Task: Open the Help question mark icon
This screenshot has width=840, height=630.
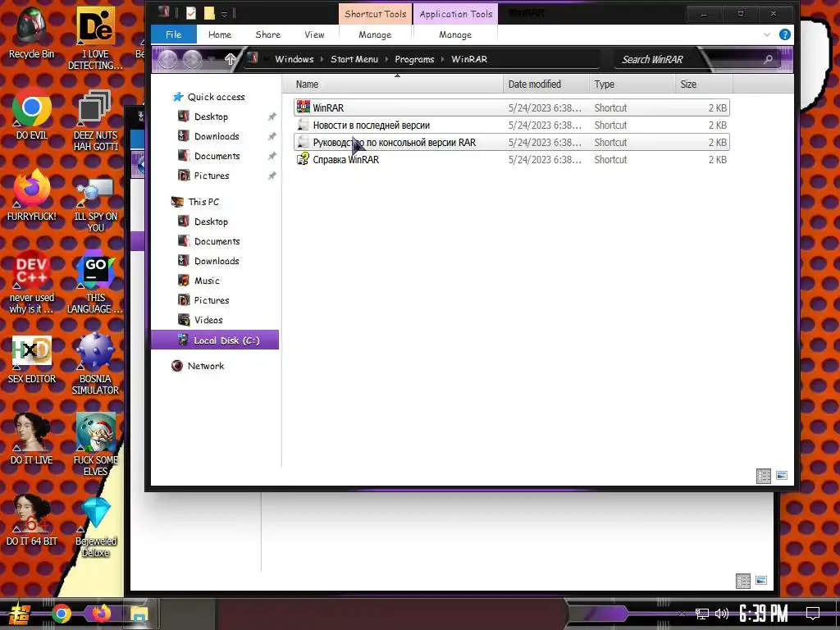Action: (x=785, y=34)
